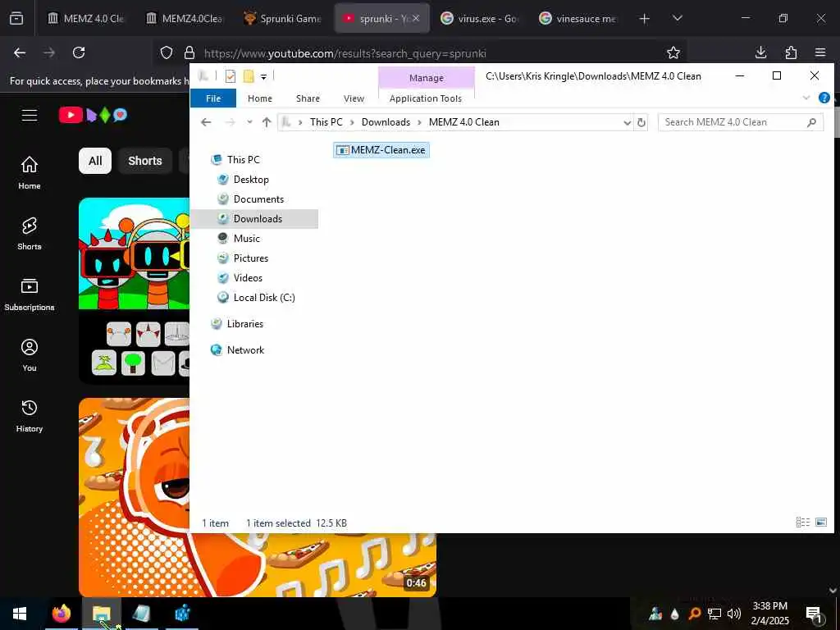Open the You section in YouTube
This screenshot has width=840, height=630.
click(x=30, y=354)
